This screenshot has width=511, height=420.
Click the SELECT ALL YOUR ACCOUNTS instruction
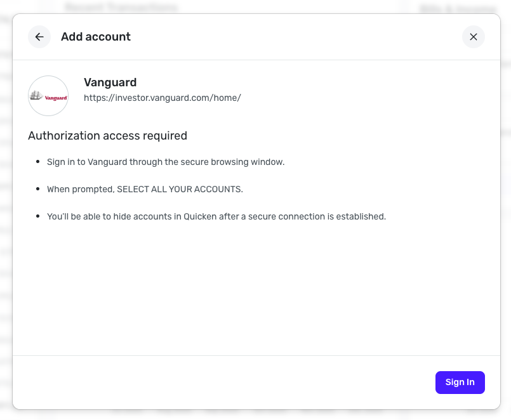(x=145, y=189)
